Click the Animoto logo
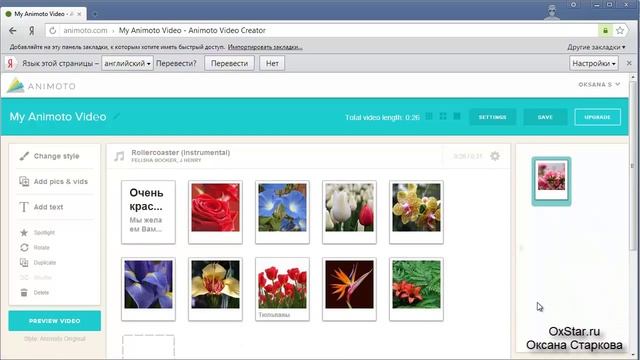 point(41,86)
